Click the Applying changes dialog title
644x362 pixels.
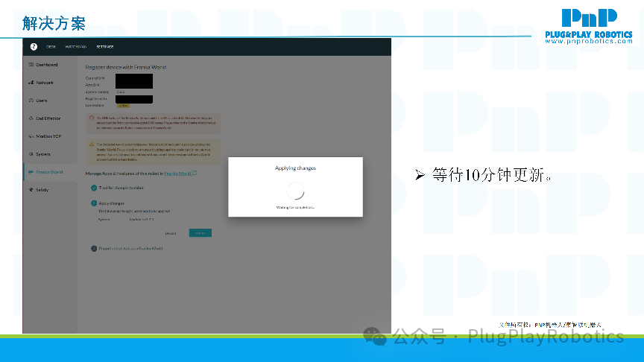tap(295, 168)
